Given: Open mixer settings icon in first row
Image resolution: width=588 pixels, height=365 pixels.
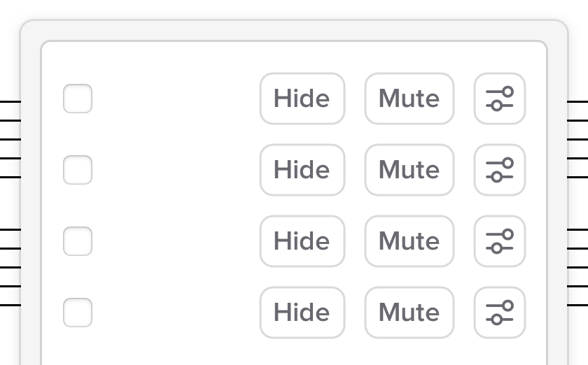Looking at the screenshot, I should (x=499, y=99).
